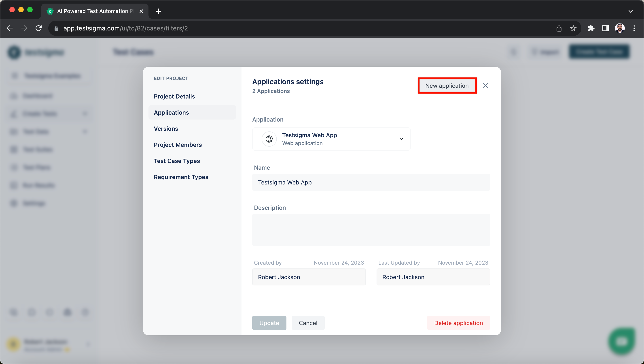Close the Edit Project dialog

tap(485, 86)
